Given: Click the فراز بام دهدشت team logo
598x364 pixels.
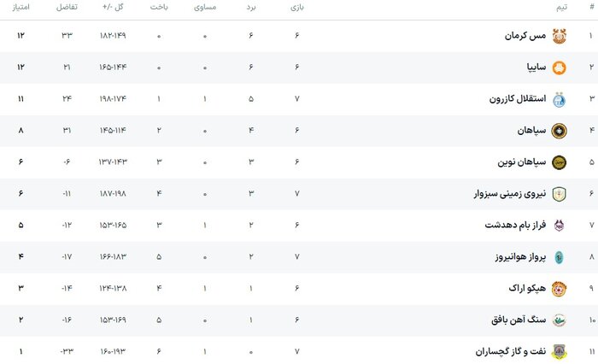Looking at the screenshot, I should click(559, 226).
